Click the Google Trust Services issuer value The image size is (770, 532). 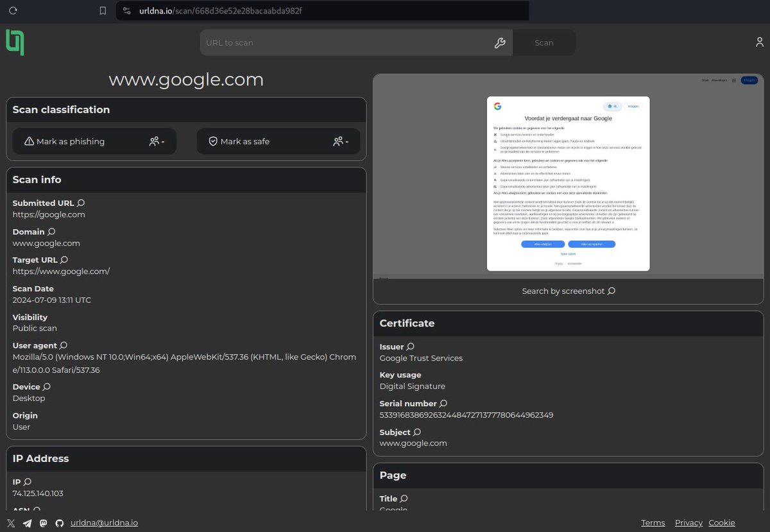pyautogui.click(x=421, y=358)
